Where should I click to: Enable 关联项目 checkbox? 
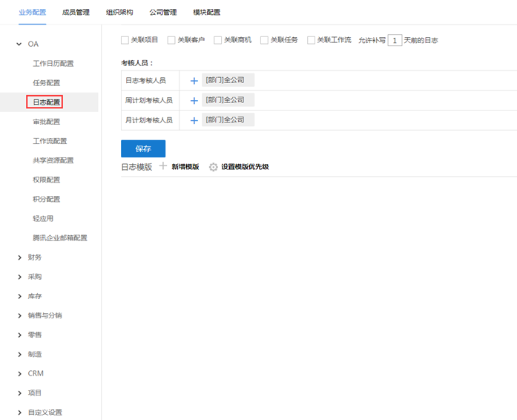pyautogui.click(x=125, y=40)
